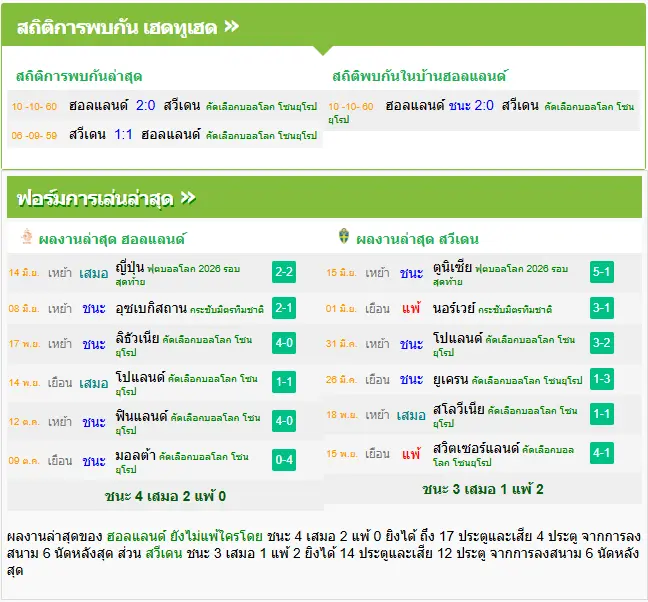Click the ตูนิเซีย opponent name

click(x=452, y=267)
